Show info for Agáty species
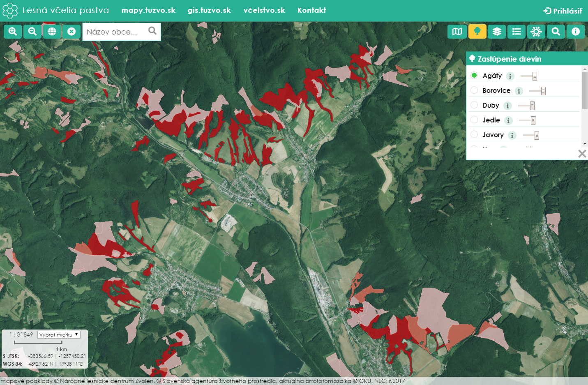Screen dimensions: 588x385 (510, 76)
